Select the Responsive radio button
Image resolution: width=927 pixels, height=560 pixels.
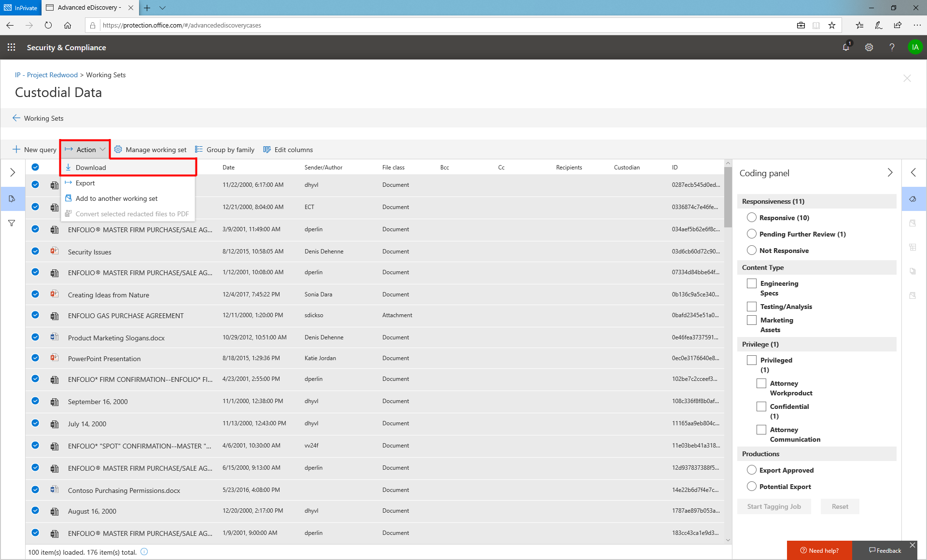[752, 218]
